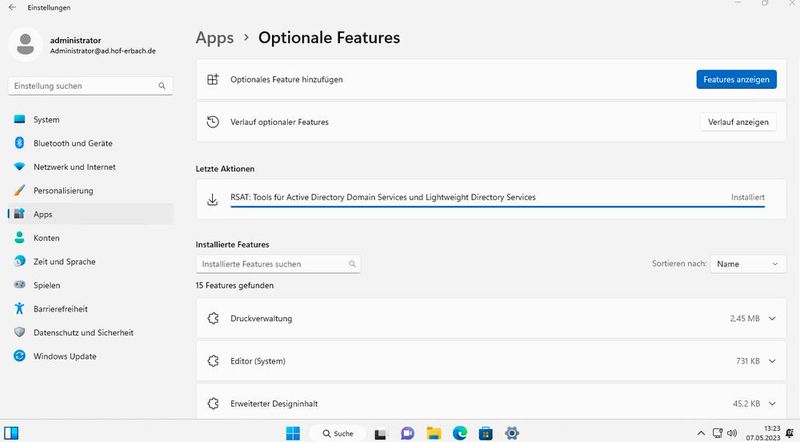Click the taskbar Suche box
The height and width of the screenshot is (442, 800).
tap(338, 433)
